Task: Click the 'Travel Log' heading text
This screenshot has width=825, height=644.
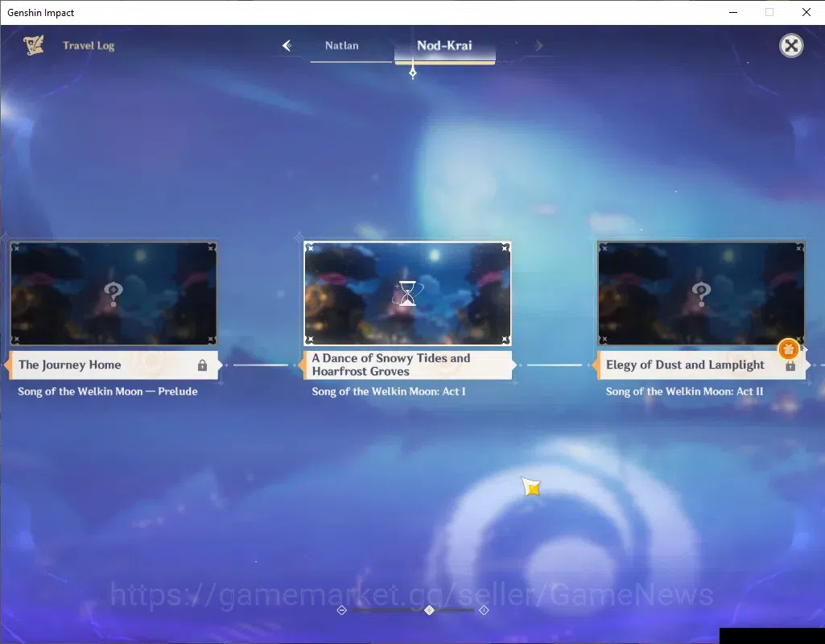Action: [89, 46]
